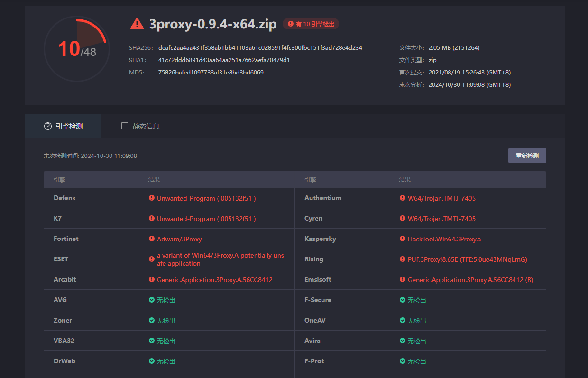Click the red alert icon in the Defenx row
The image size is (588, 378).
point(152,198)
